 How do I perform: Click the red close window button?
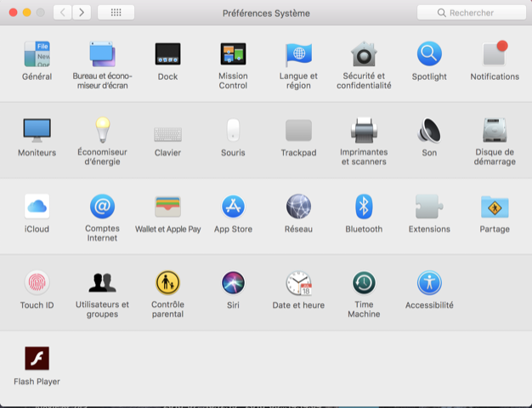[14, 13]
